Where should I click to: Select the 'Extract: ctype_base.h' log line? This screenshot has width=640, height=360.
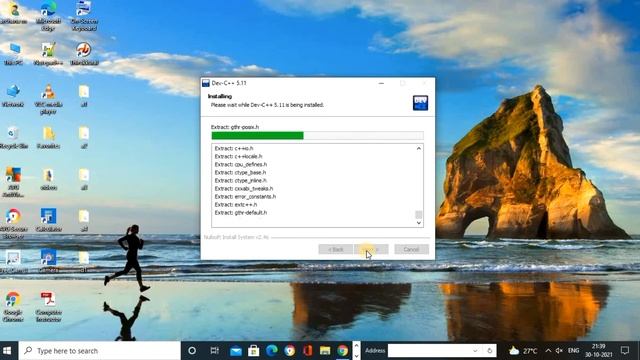pos(240,173)
